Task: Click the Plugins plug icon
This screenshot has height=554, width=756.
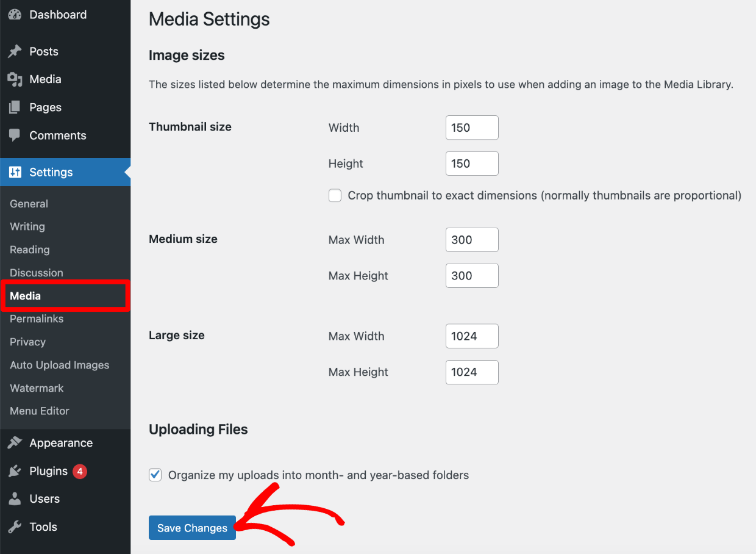Action: (x=15, y=470)
